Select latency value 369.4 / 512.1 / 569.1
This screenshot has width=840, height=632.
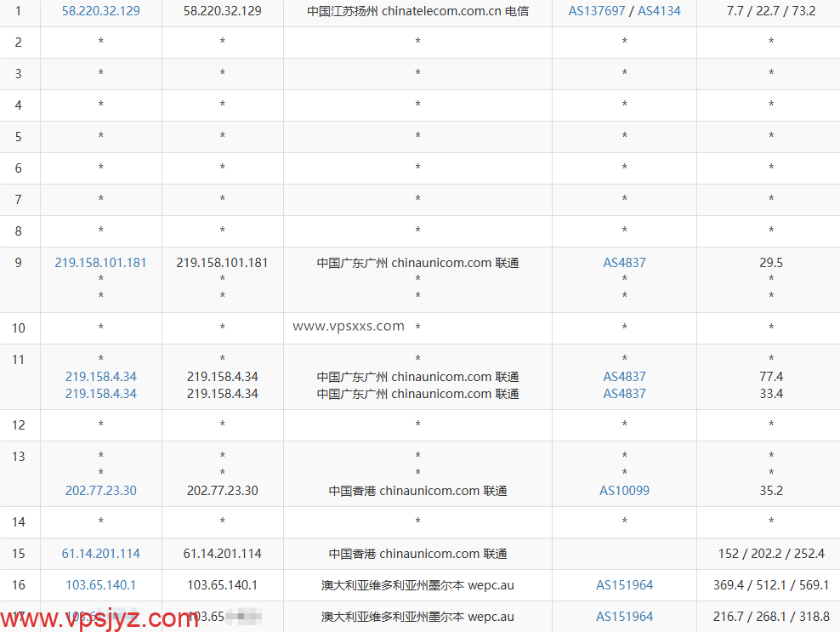(x=771, y=585)
